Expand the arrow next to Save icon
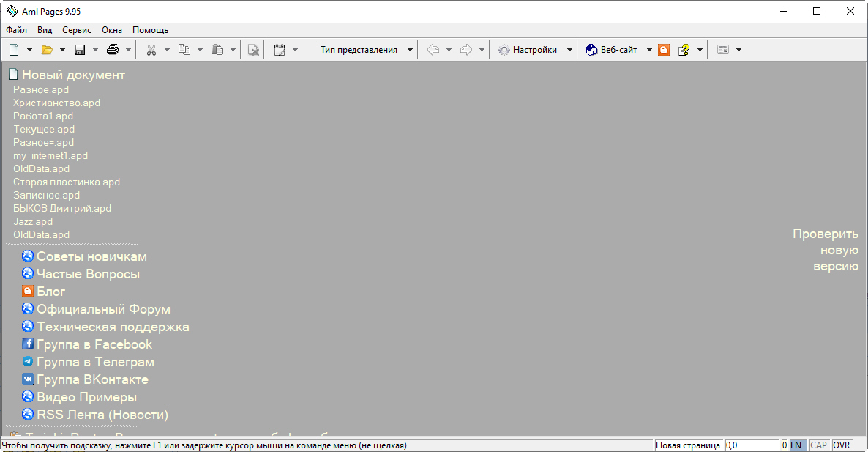The image size is (868, 452). point(95,50)
